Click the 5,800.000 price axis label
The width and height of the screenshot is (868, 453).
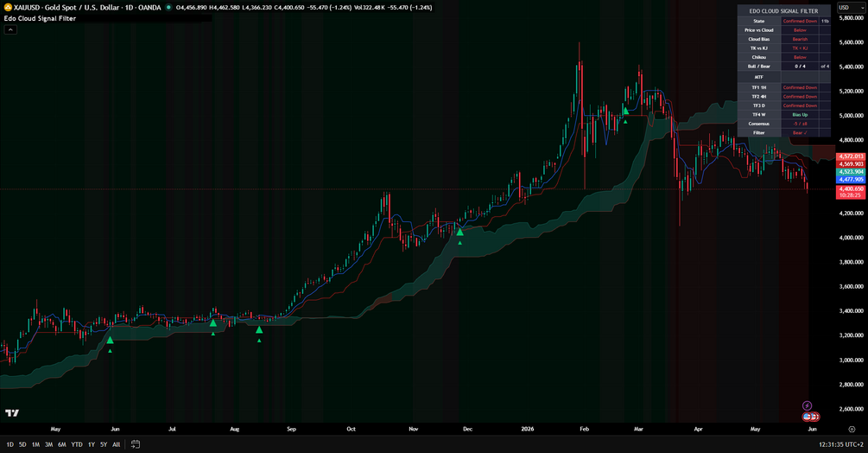tap(851, 17)
